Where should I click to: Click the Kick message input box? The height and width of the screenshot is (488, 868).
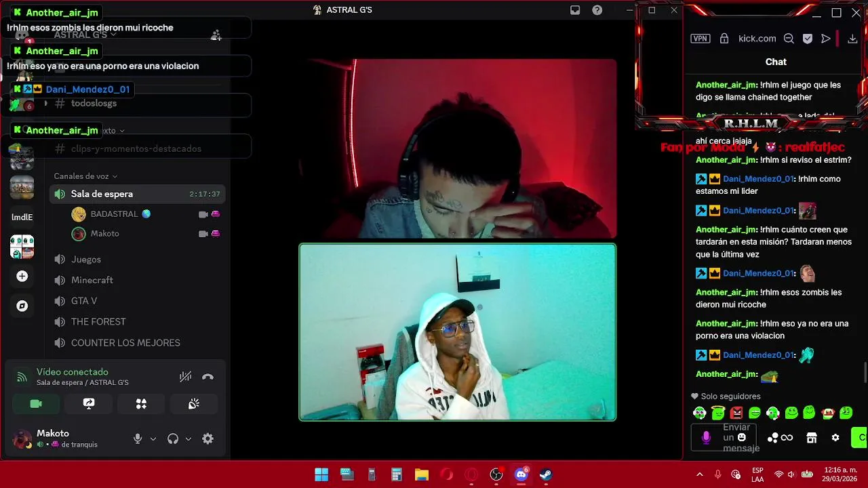[x=724, y=438]
